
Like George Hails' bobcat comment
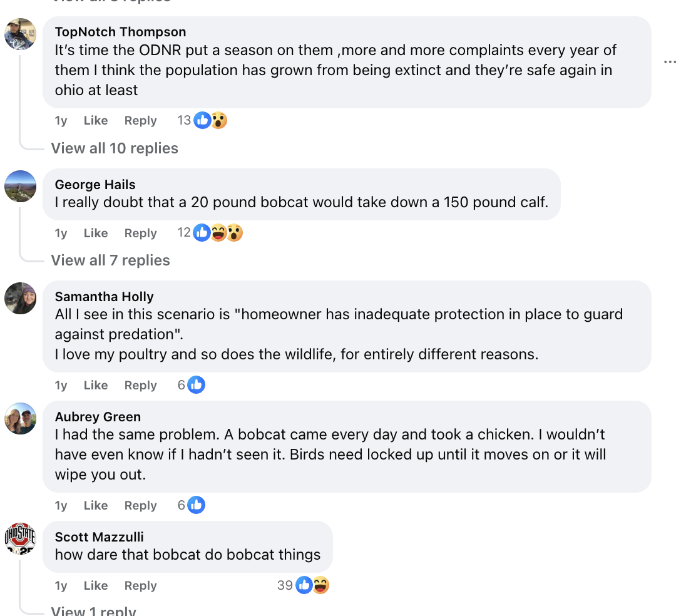[x=96, y=234]
